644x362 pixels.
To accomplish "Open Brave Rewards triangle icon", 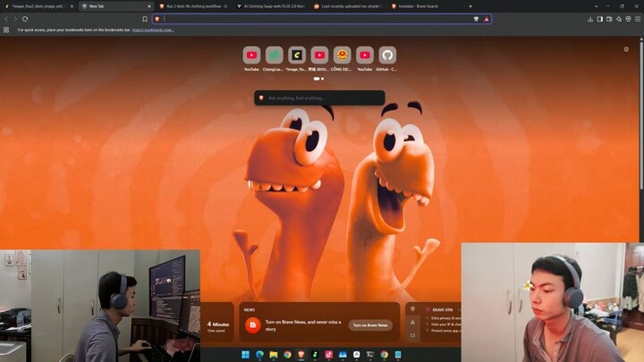I will pyautogui.click(x=487, y=19).
